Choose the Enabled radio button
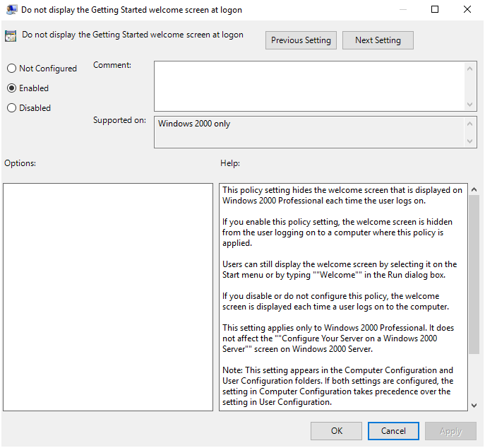The width and height of the screenshot is (485, 448). 11,88
